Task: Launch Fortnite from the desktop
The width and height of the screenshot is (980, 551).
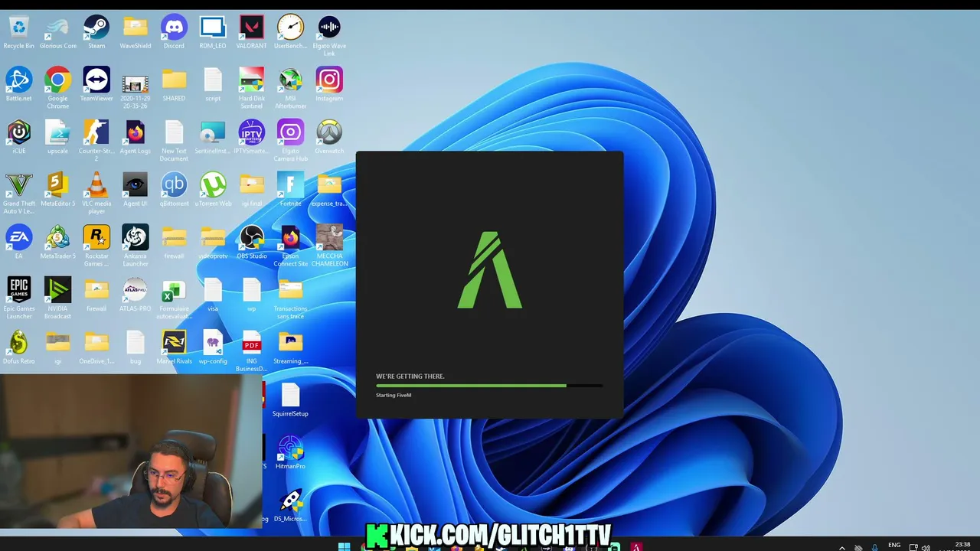Action: point(290,185)
